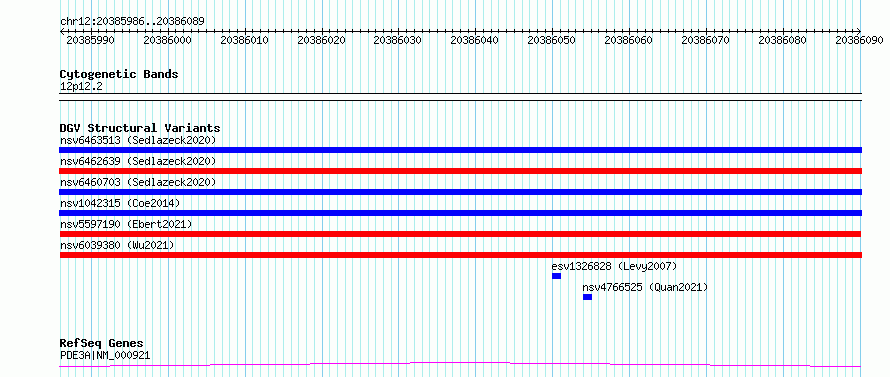Viewport: 890px width, 377px height.
Task: Click ruler position 20386020
Action: (321, 40)
